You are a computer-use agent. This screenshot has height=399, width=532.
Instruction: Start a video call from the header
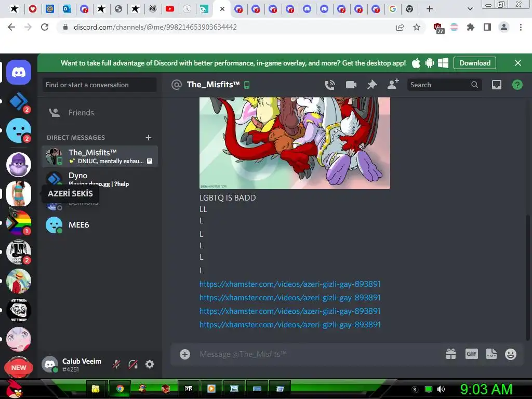point(351,85)
